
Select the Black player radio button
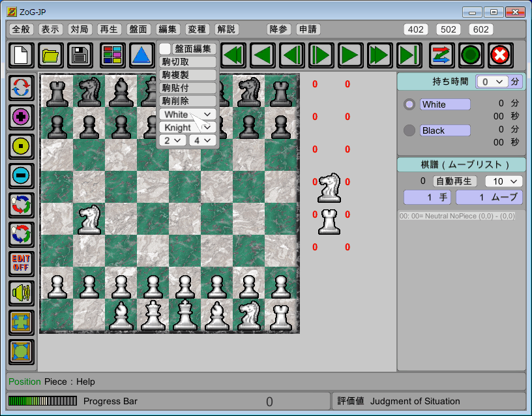tap(409, 130)
